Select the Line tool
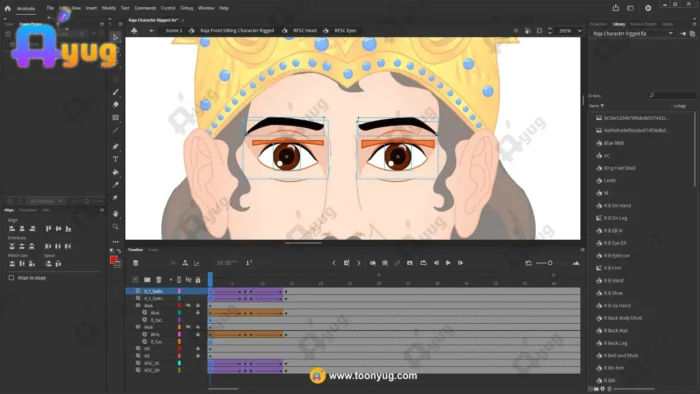700x394 pixels. 116,130
